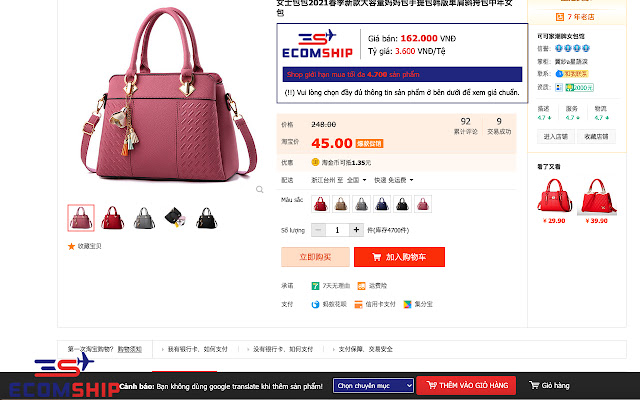Click the magnifier zoom icon on product image

(260, 189)
